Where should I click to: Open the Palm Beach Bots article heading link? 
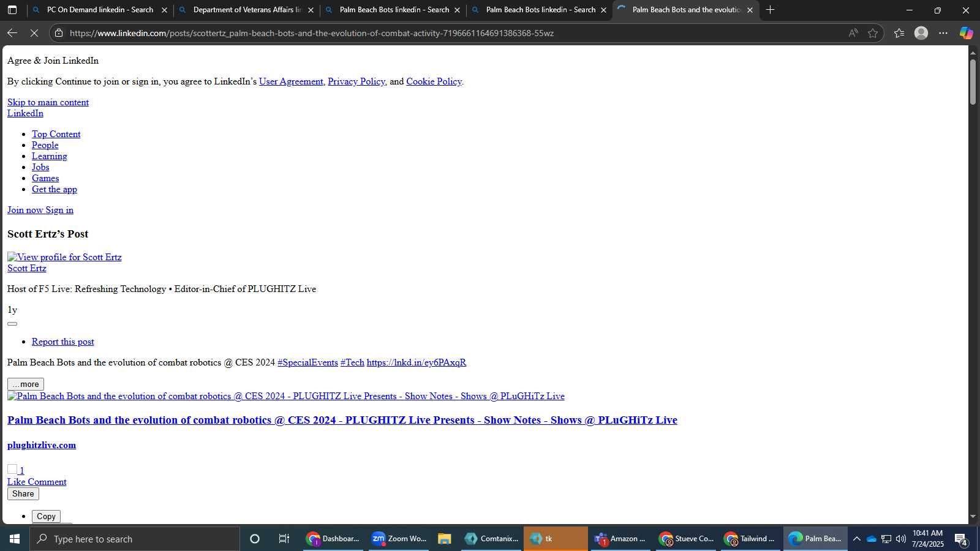[x=342, y=420]
